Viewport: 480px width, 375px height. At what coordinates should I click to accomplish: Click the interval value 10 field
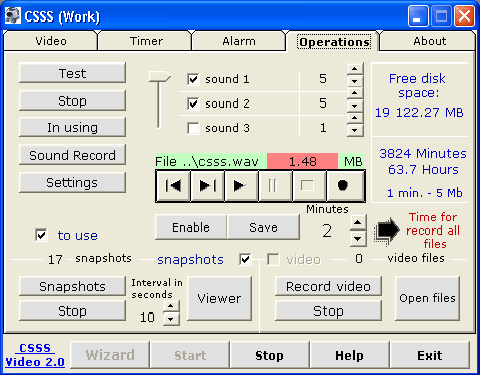[x=147, y=317]
